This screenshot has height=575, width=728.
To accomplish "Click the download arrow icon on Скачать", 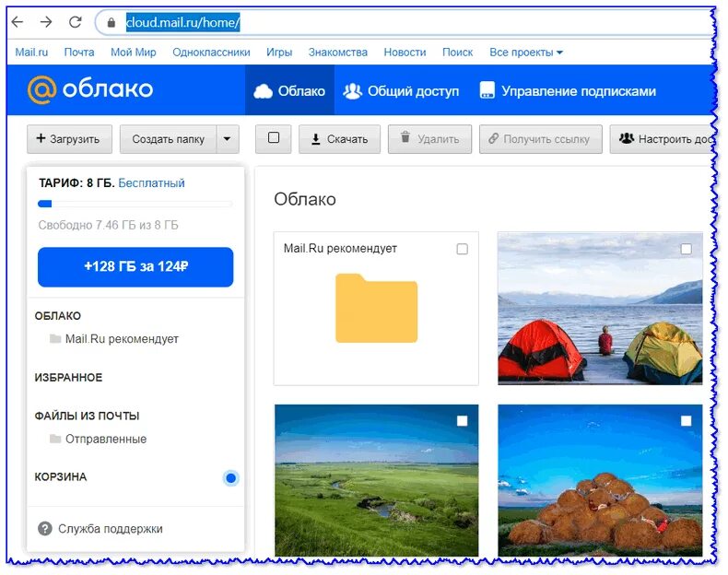I will (316, 139).
